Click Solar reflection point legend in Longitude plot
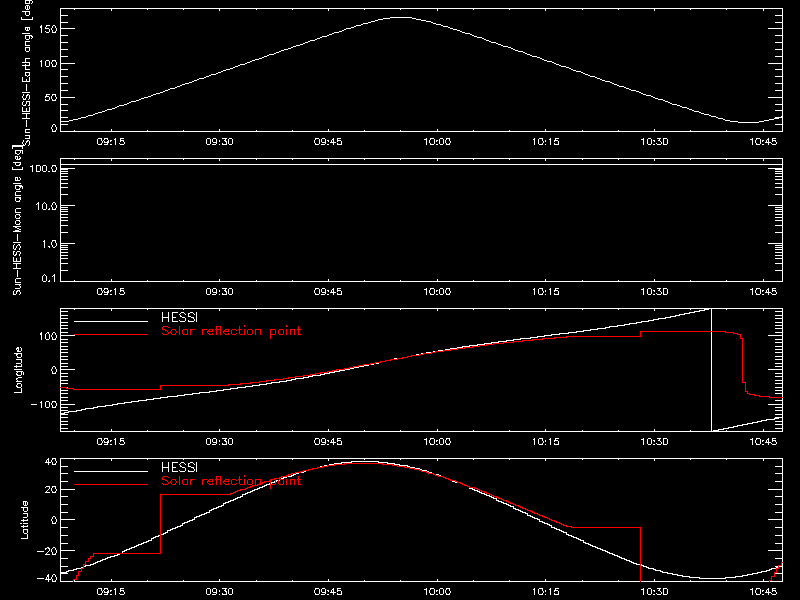This screenshot has height=600, width=800. [x=231, y=331]
